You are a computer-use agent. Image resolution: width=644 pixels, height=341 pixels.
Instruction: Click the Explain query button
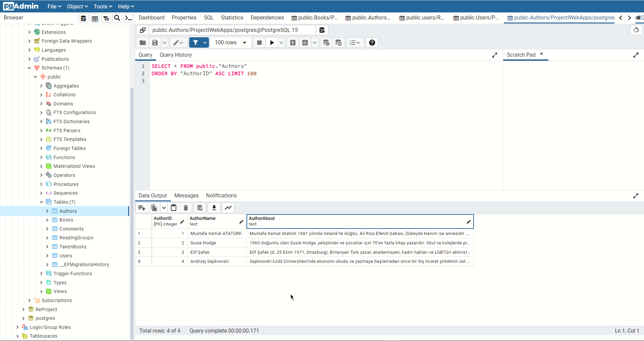click(293, 43)
